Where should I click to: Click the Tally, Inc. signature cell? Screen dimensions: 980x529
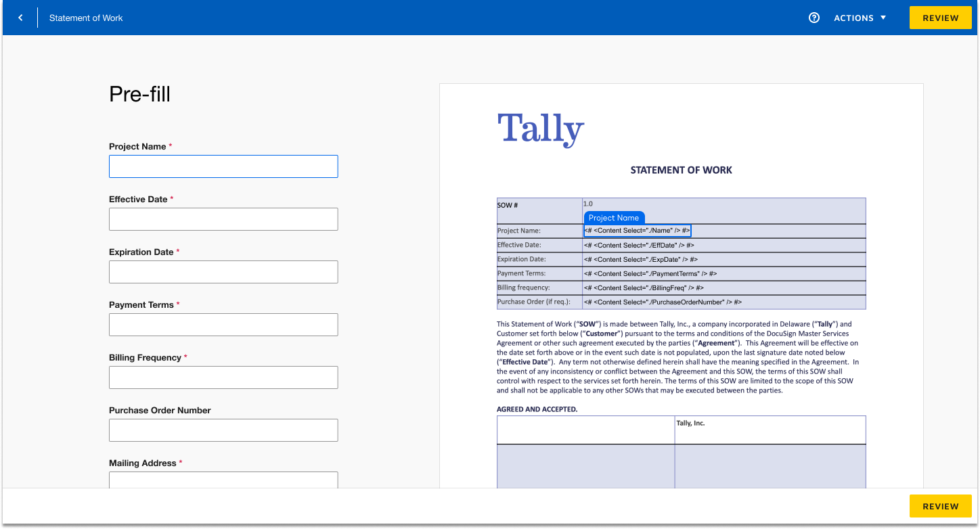770,430
